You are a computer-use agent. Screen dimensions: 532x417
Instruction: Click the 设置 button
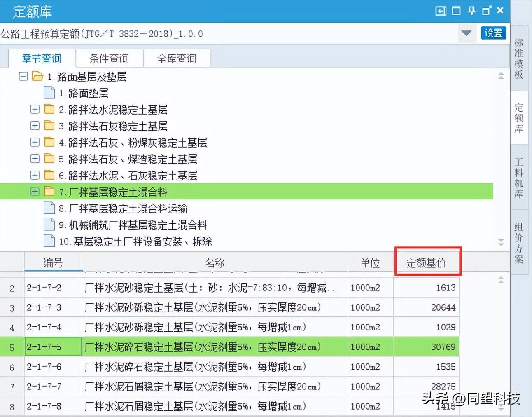tap(493, 33)
